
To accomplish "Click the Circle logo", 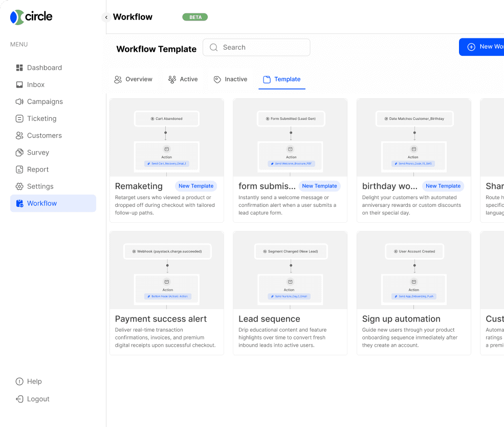I will click(31, 17).
